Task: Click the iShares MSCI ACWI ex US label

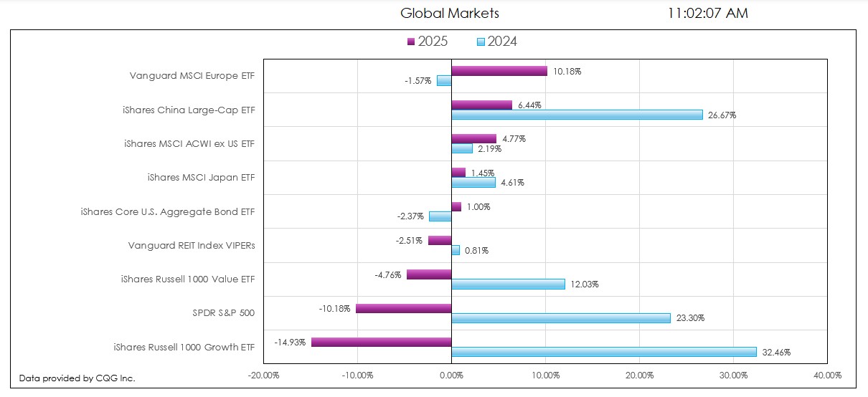Action: 189,144
